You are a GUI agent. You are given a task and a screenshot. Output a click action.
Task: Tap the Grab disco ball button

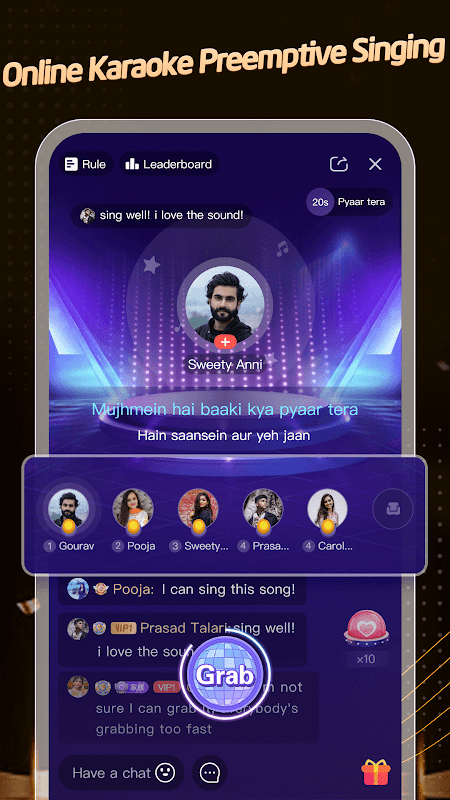(225, 676)
